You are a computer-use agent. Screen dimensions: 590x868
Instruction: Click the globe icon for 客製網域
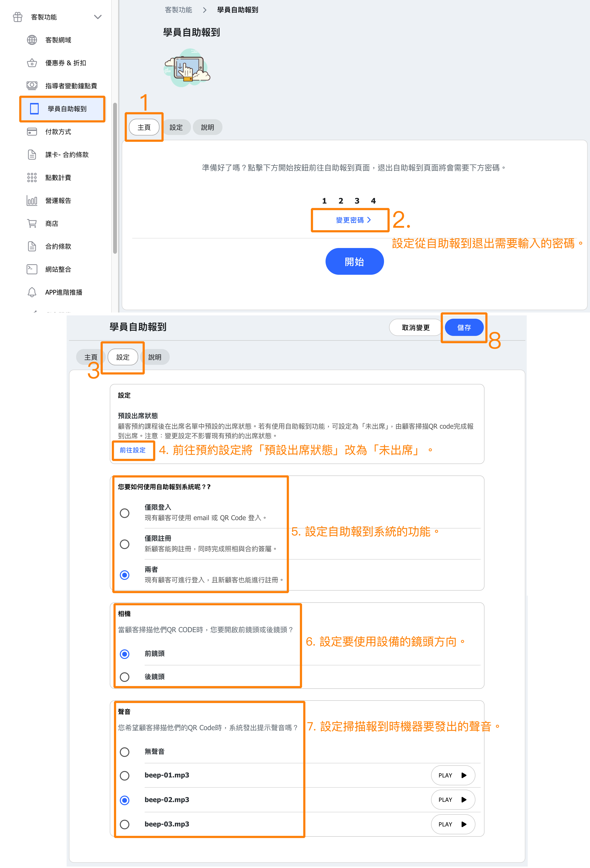coord(32,40)
